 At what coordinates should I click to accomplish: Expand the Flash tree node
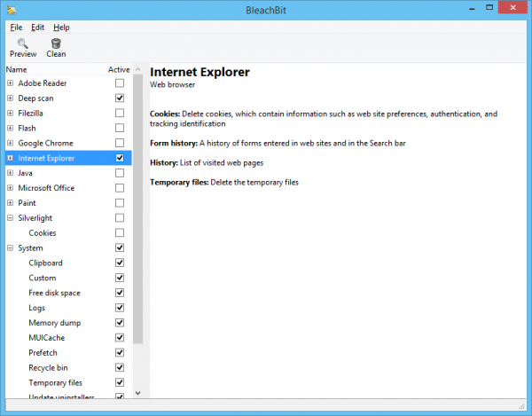[x=10, y=128]
